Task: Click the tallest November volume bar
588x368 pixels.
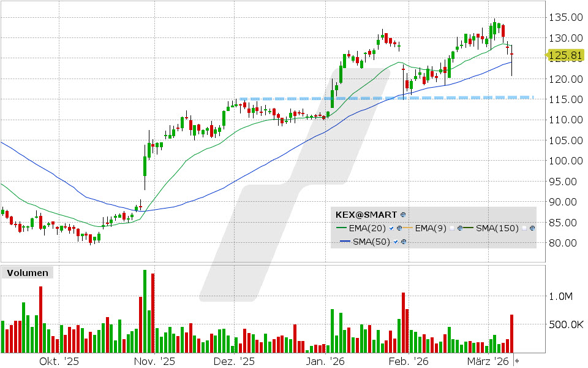Action: click(143, 307)
